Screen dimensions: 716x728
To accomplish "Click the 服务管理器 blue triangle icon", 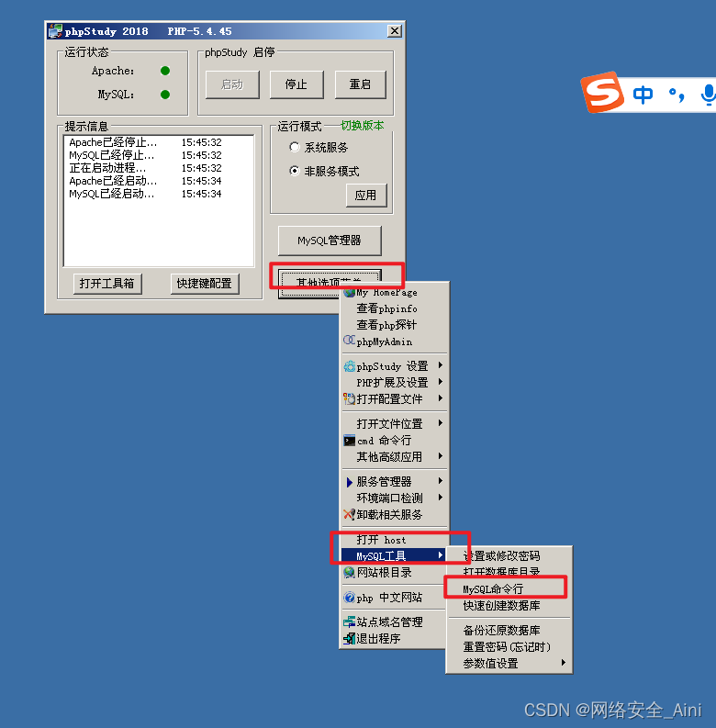I will 349,482.
